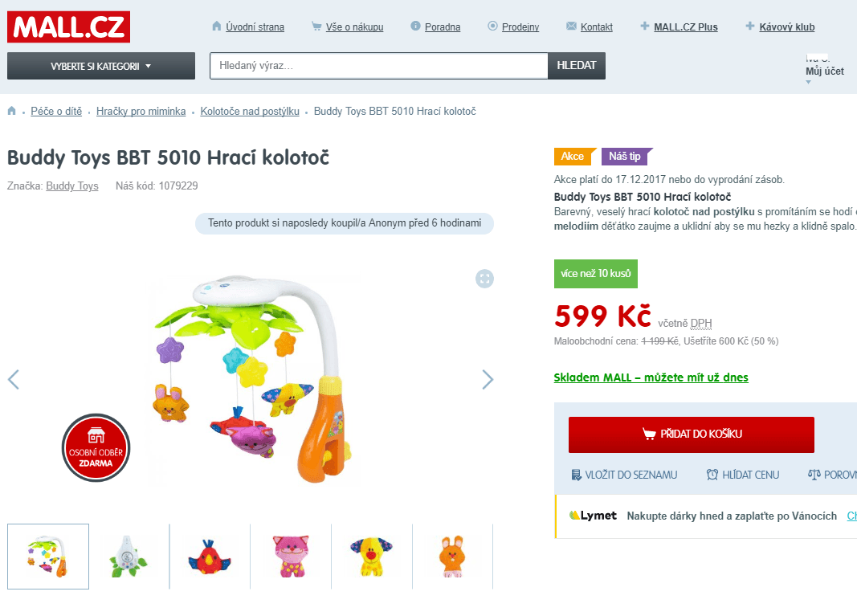Open the Skladem MALL availability link

tap(651, 377)
